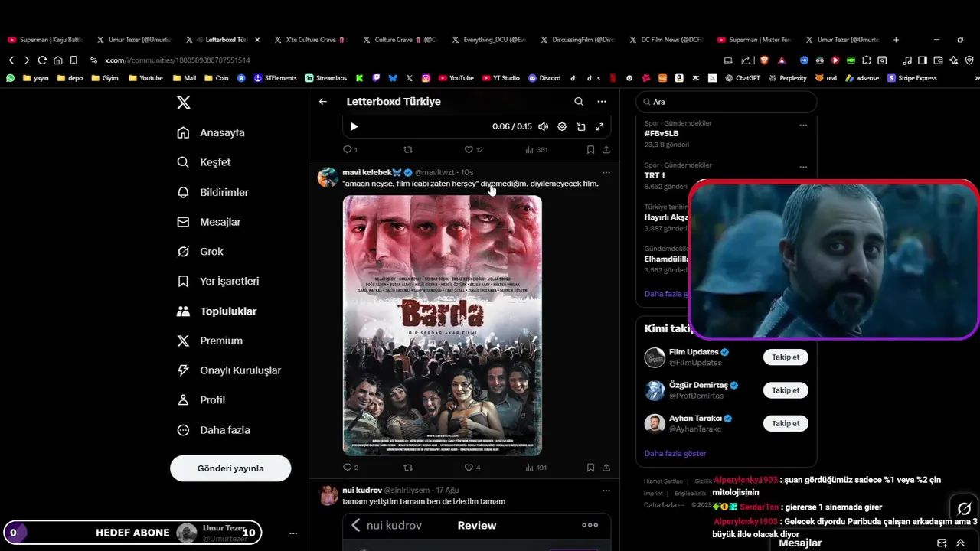Follow Ayhan Tarakcı account
The height and width of the screenshot is (551, 980).
pos(786,423)
